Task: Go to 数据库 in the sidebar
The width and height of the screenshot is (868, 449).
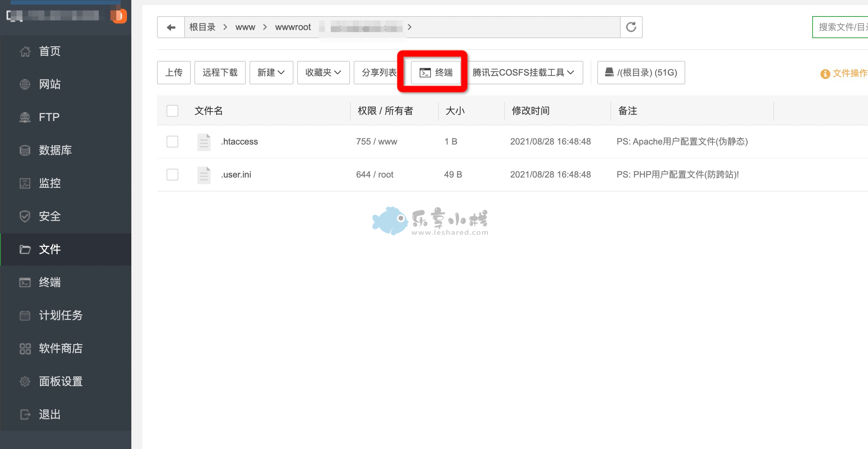Action: click(x=55, y=150)
